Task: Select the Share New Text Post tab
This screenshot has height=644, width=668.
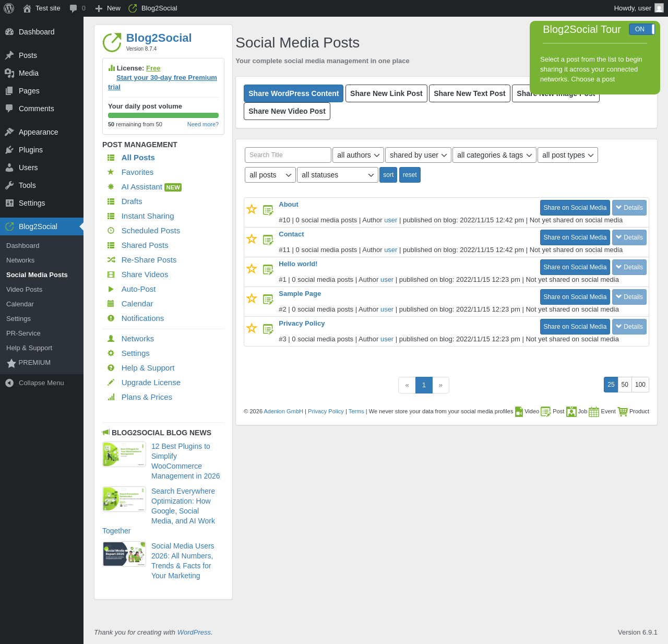Action: [x=470, y=93]
